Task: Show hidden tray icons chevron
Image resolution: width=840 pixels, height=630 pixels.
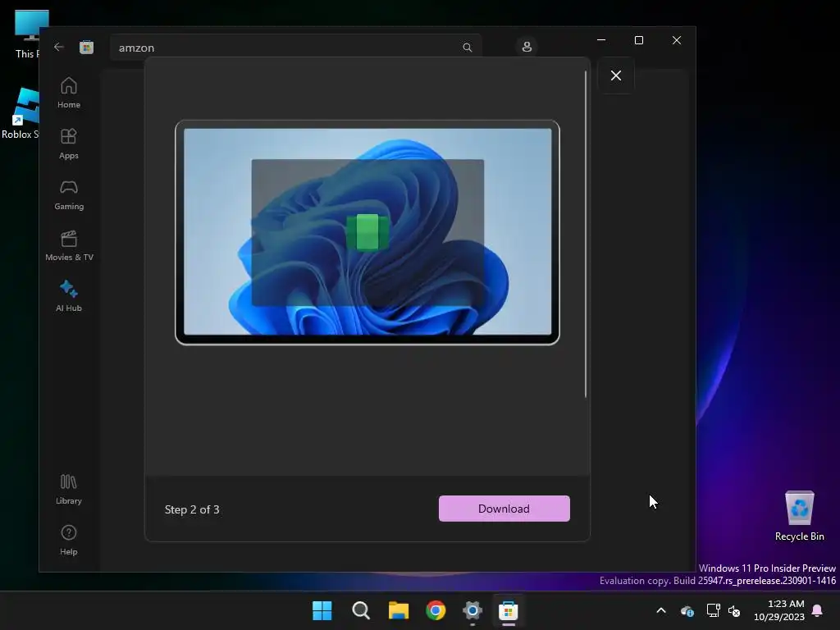Action: pos(661,610)
